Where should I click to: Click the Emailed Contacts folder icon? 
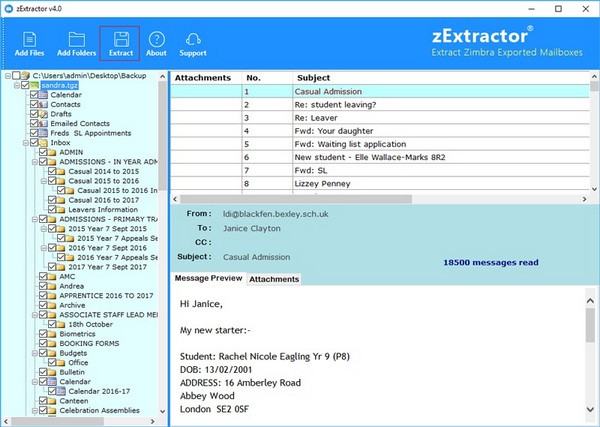[x=44, y=123]
